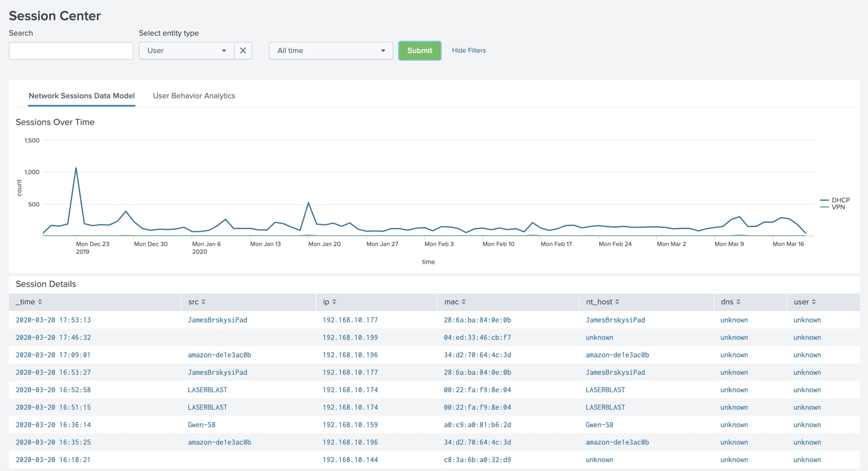Click user unknown in the 16:36:14 row

click(807, 425)
